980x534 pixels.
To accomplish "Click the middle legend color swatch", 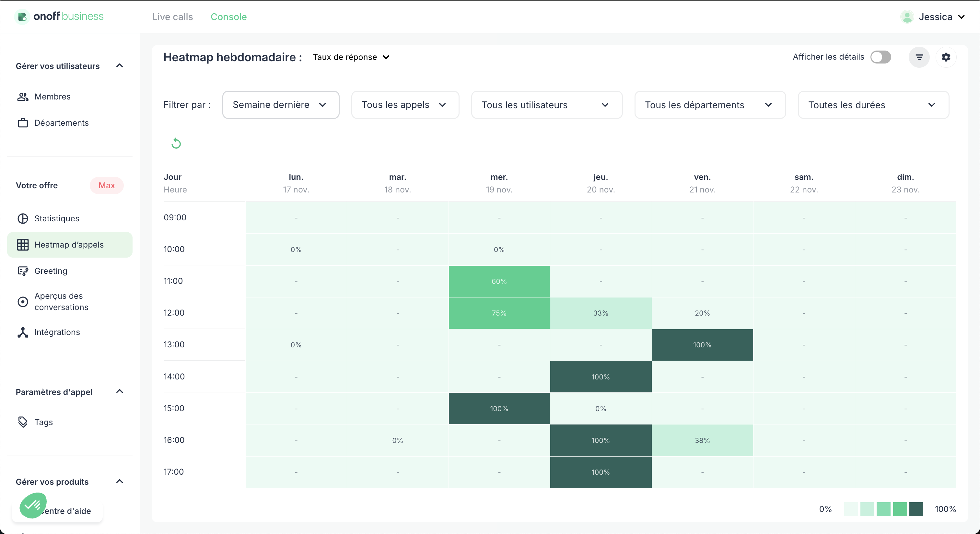I will [883, 509].
